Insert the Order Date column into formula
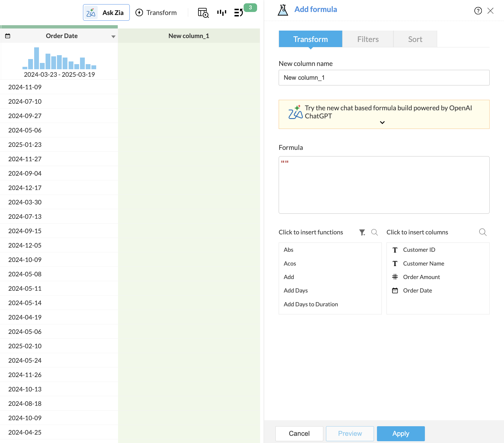The width and height of the screenshot is (504, 443). (x=418, y=290)
